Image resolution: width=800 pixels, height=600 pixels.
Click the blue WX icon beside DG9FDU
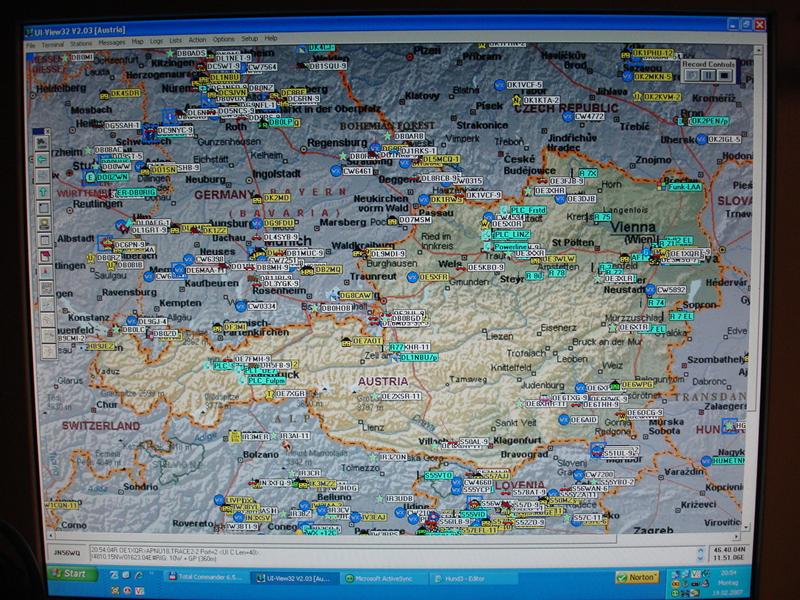pos(257,223)
